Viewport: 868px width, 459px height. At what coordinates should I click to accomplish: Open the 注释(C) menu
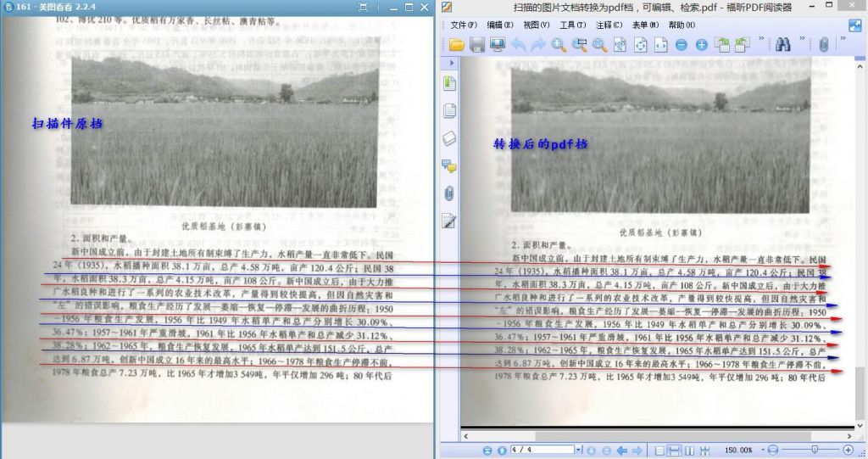(x=609, y=25)
